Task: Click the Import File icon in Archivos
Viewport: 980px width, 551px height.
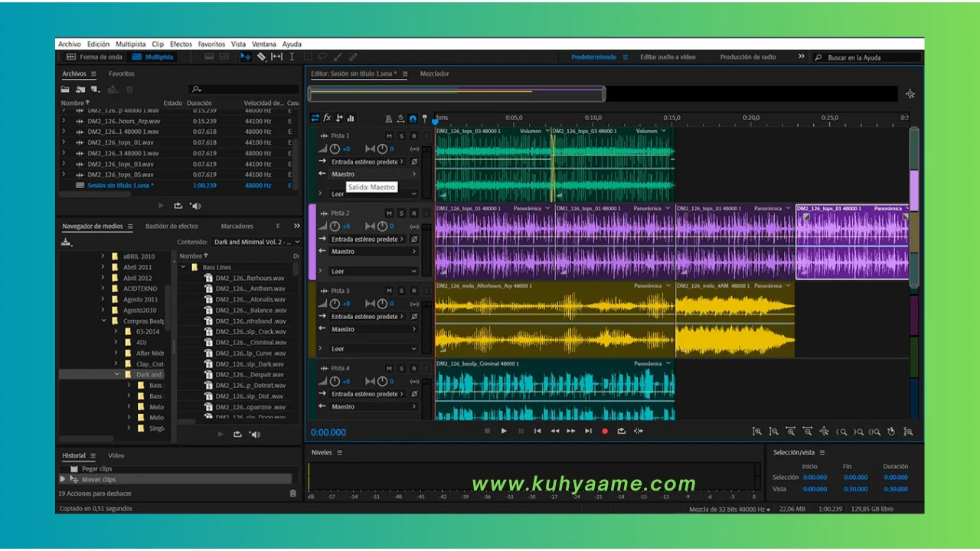Action: coord(80,90)
